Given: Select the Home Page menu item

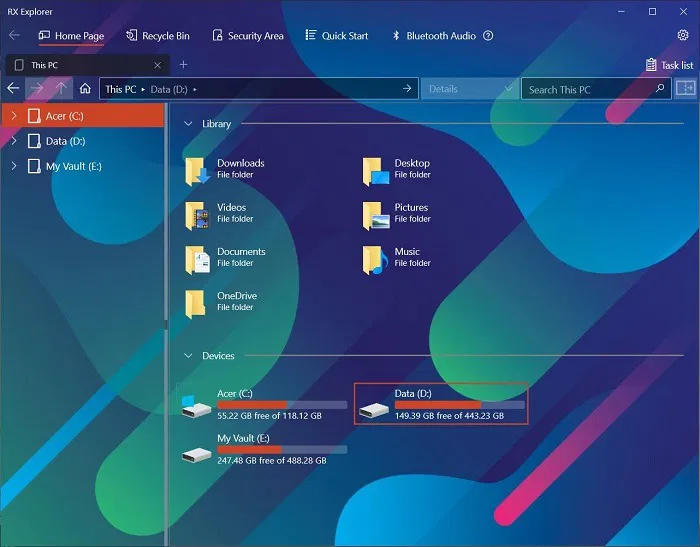Looking at the screenshot, I should click(71, 36).
